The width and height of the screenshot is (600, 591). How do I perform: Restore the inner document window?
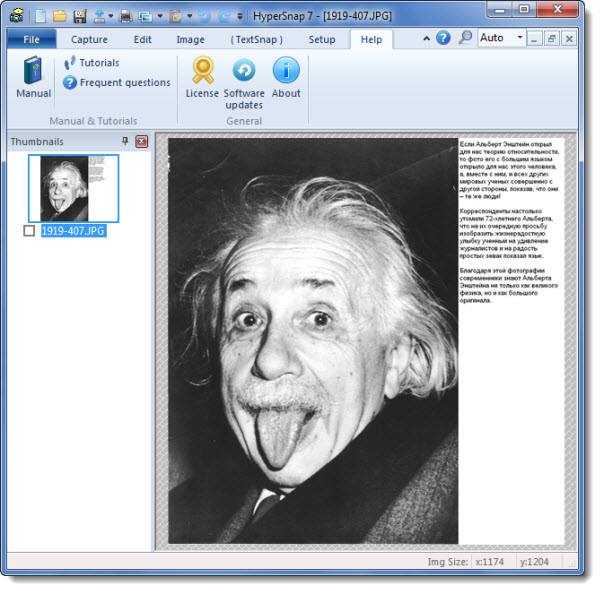[552, 39]
